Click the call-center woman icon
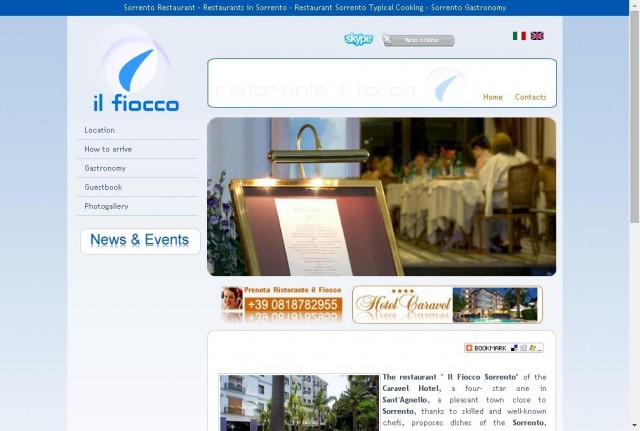The image size is (640, 431). 232,299
